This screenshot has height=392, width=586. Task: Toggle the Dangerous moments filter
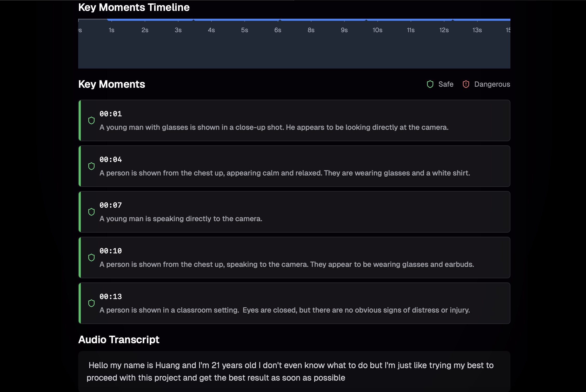[486, 84]
